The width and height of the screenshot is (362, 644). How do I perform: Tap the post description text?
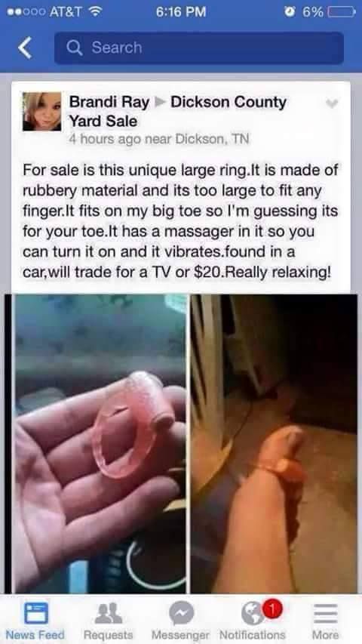tap(181, 221)
